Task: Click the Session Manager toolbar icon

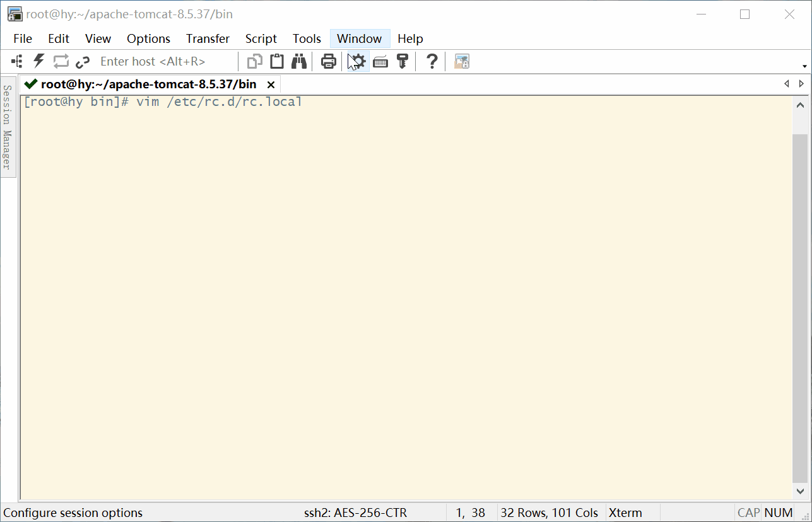Action: click(17, 61)
